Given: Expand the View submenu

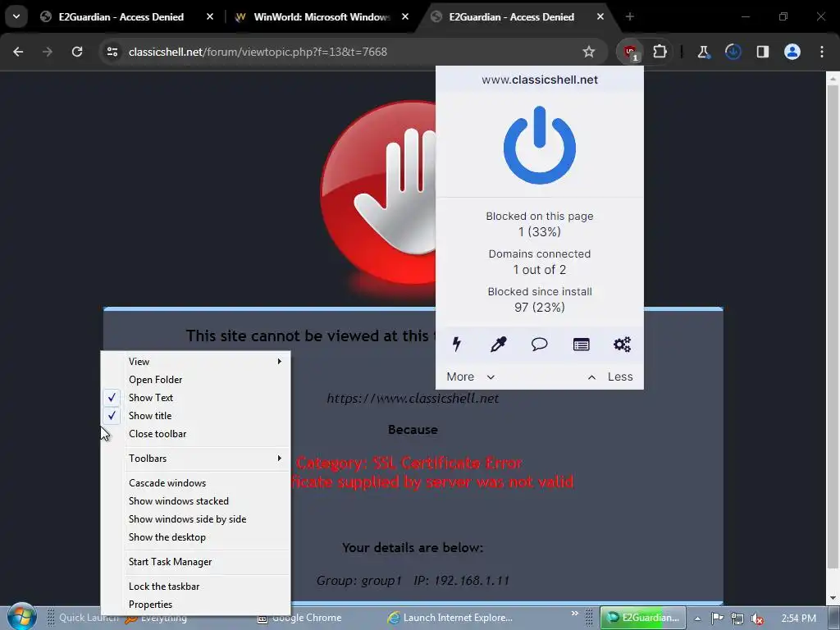Looking at the screenshot, I should tap(195, 362).
